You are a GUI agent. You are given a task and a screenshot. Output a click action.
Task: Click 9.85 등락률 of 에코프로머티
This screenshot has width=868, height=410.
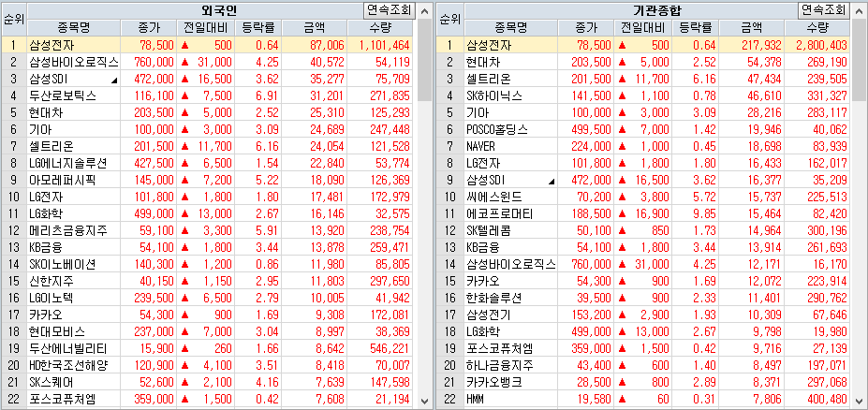pyautogui.click(x=705, y=214)
